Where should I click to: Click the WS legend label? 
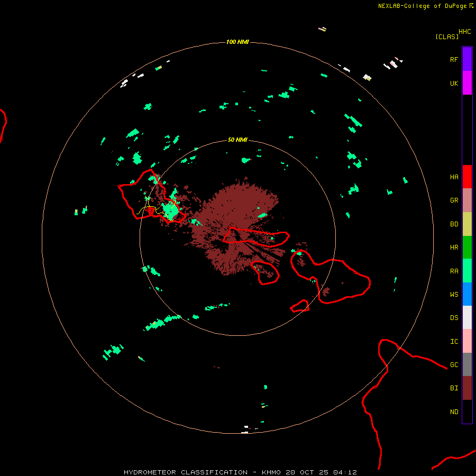point(454,295)
